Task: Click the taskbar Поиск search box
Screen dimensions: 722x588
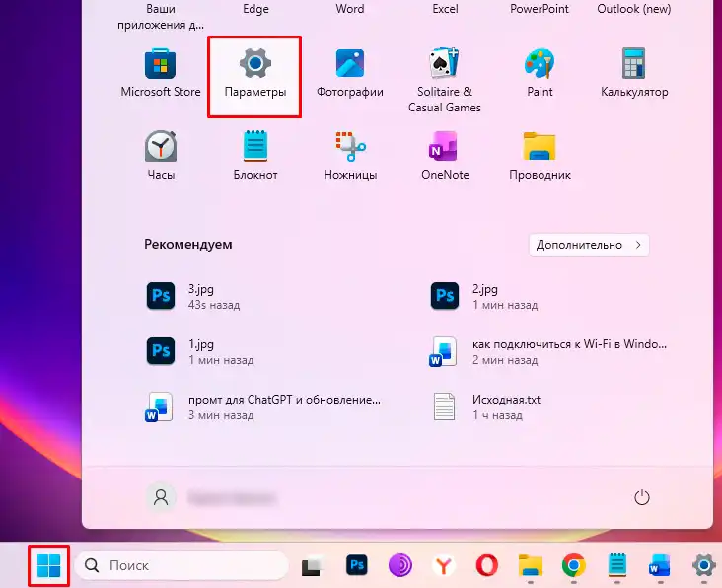Action: coord(181,565)
